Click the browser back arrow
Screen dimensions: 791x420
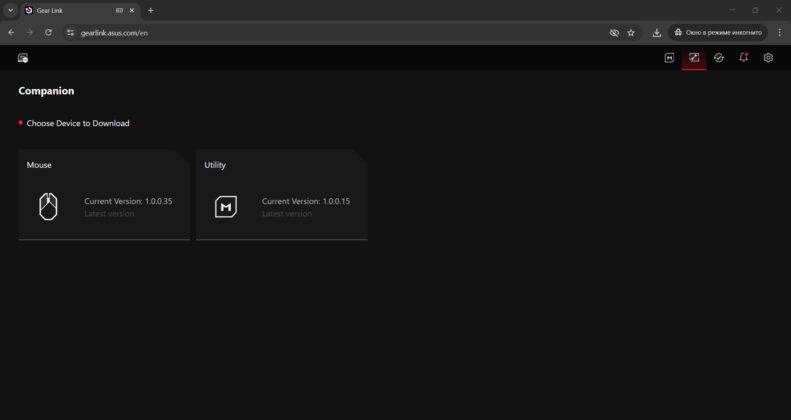[x=11, y=33]
